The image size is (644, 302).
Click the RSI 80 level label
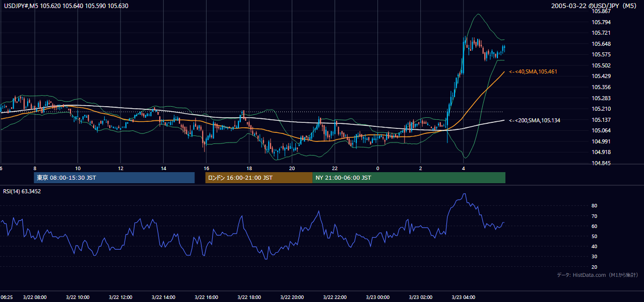(x=595, y=206)
